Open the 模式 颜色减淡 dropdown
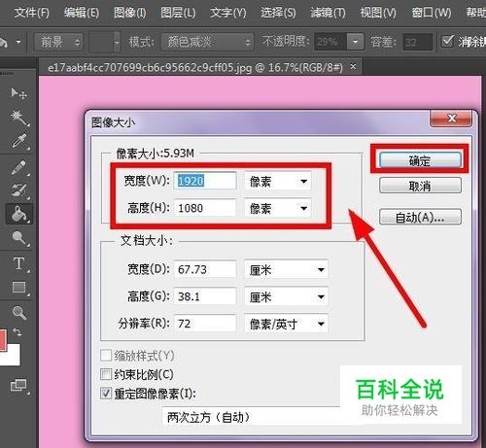486x448 pixels. 207,42
